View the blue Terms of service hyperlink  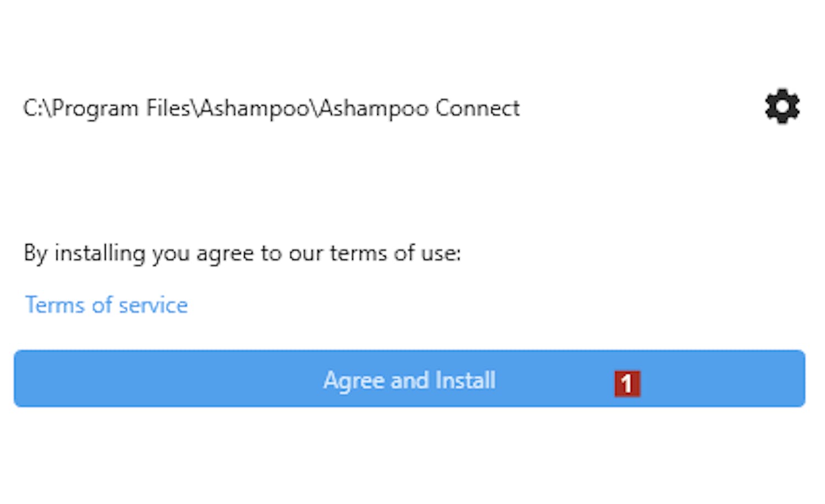[x=107, y=305]
